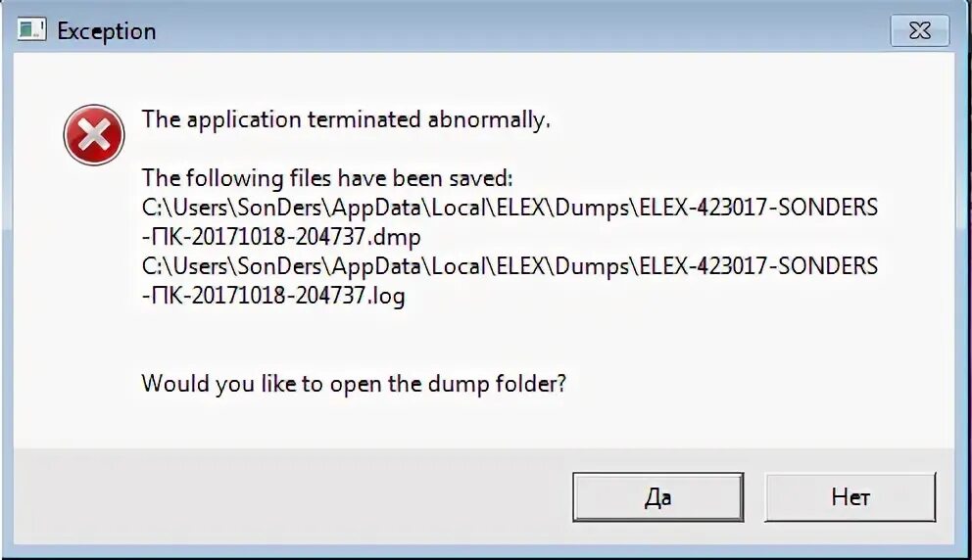Screen dimensions: 972x560
Task: Click the first file path line ending in SONDERS
Action: click(x=510, y=208)
